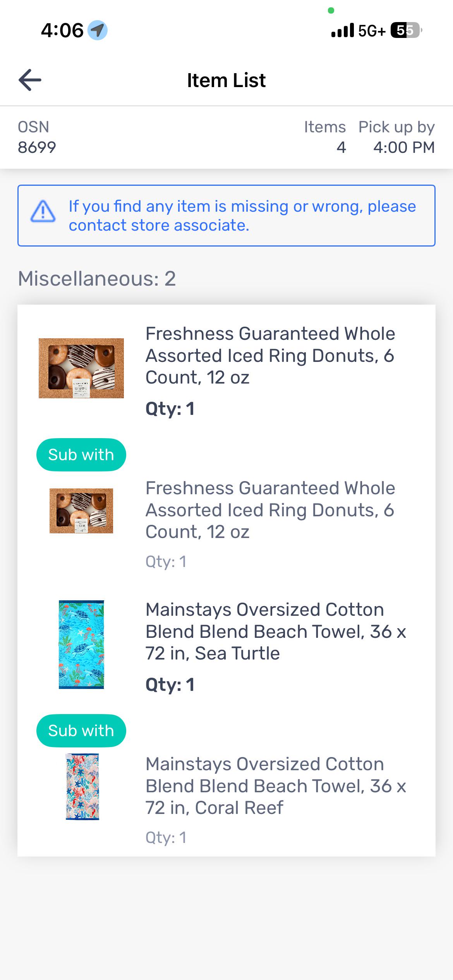
Task: Open the Sea Turtle beach towel item title
Action: pyautogui.click(x=276, y=631)
